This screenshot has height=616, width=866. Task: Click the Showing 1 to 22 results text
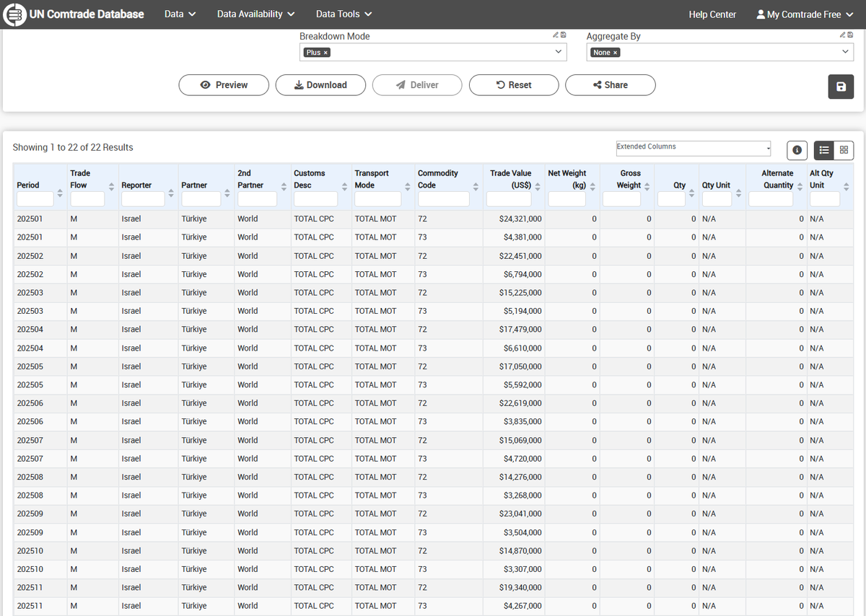pos(73,147)
